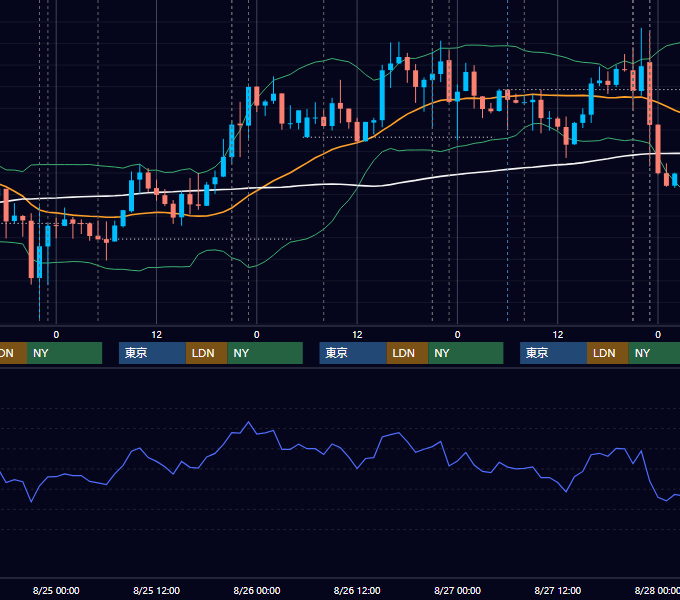
Task: Click hour label '0' above 8/25 00:00
Action: tap(56, 335)
